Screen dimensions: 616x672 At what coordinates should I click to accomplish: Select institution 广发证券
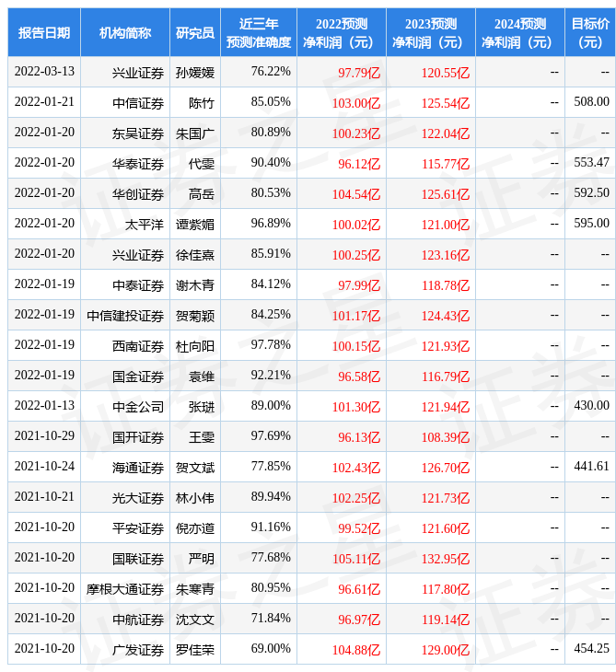138,650
